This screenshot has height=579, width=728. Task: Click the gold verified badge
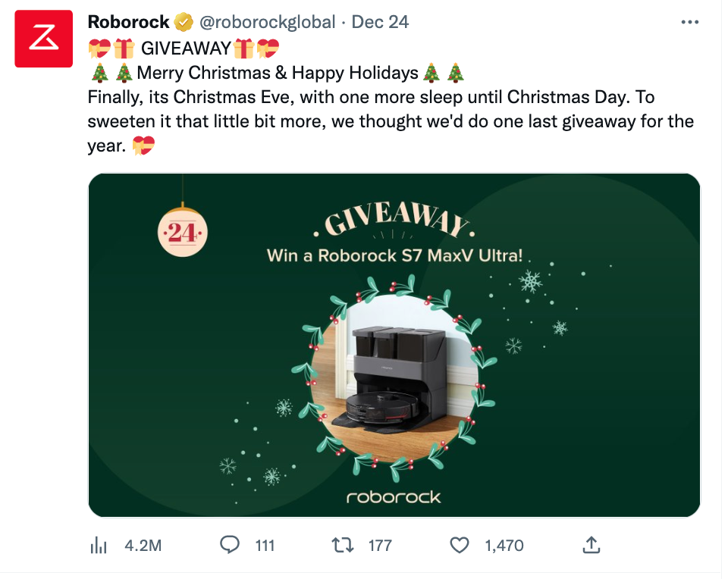tap(184, 22)
